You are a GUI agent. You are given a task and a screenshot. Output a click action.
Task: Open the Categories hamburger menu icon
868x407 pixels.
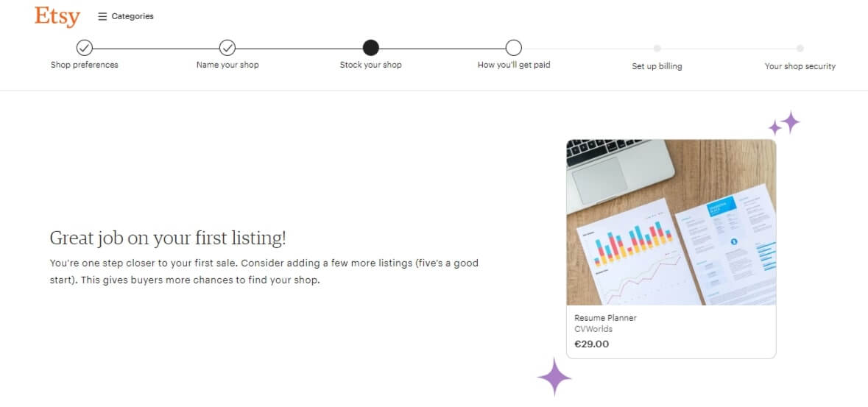coord(102,17)
